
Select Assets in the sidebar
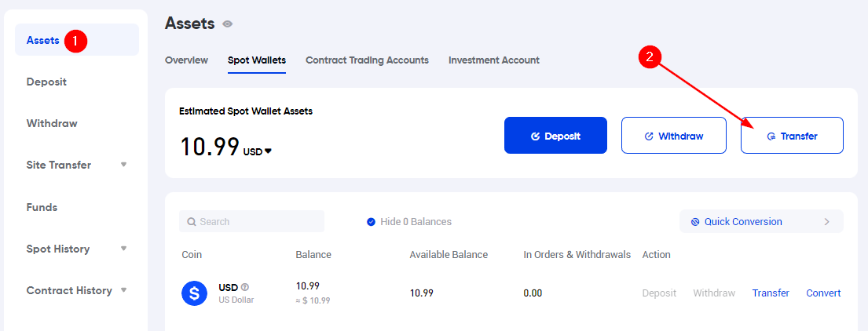click(77, 40)
